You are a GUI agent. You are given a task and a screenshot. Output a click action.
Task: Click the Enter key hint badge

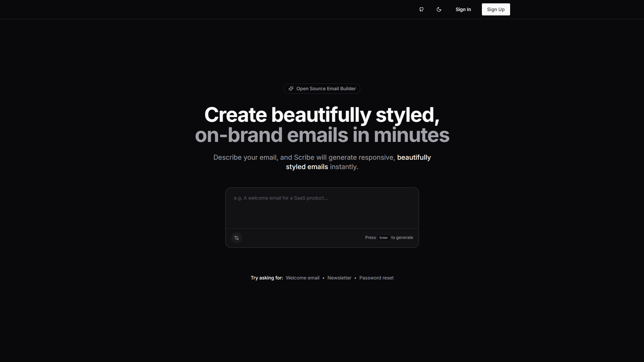383,238
